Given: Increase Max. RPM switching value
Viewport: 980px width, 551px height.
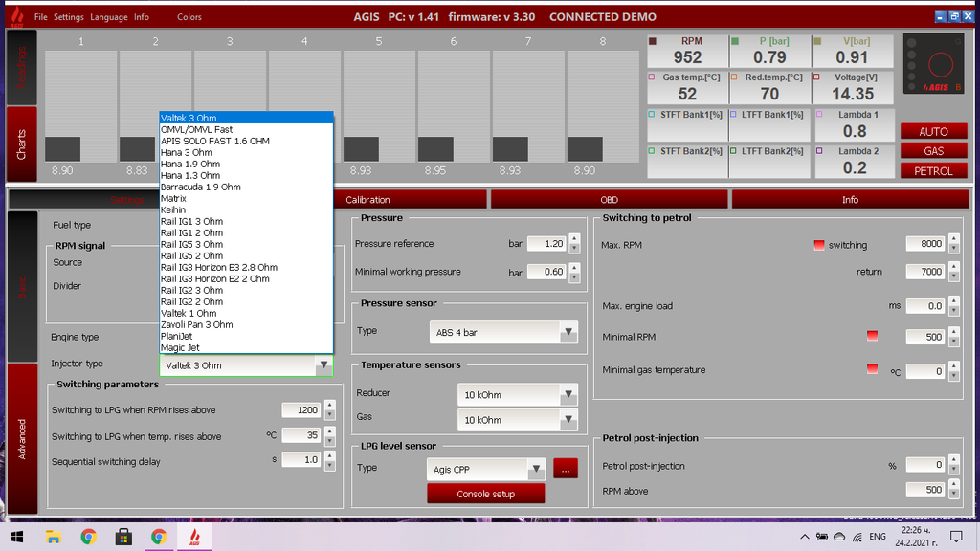Looking at the screenshot, I should (x=953, y=239).
